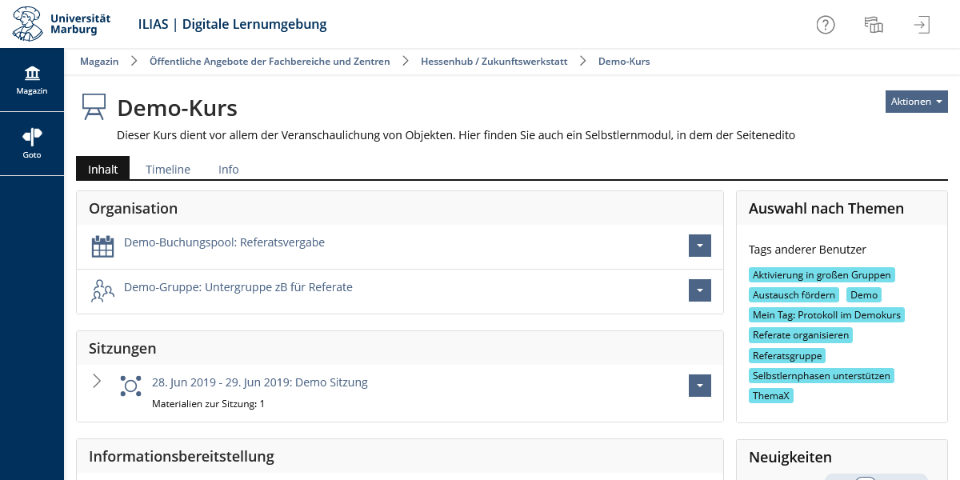This screenshot has width=960, height=480.
Task: Open Magazin in the sidebar
Action: point(32,80)
